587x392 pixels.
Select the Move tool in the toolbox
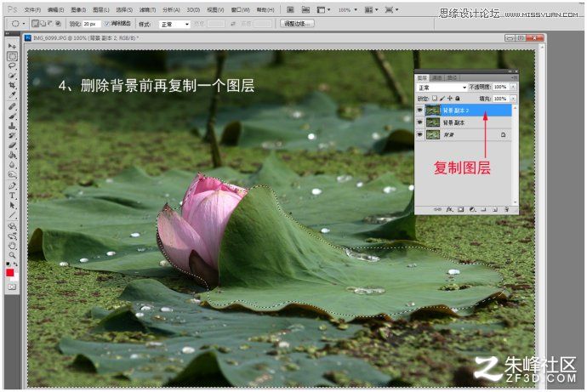pyautogui.click(x=12, y=46)
